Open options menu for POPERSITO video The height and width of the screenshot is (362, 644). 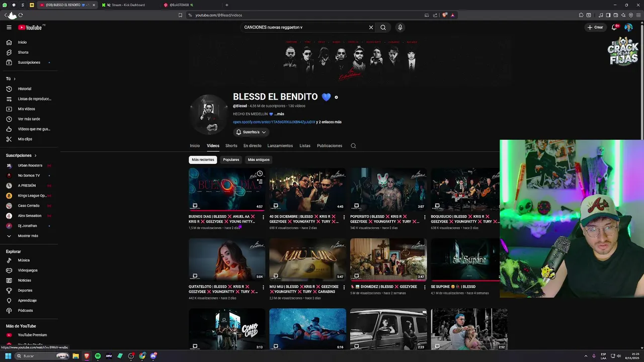click(424, 217)
